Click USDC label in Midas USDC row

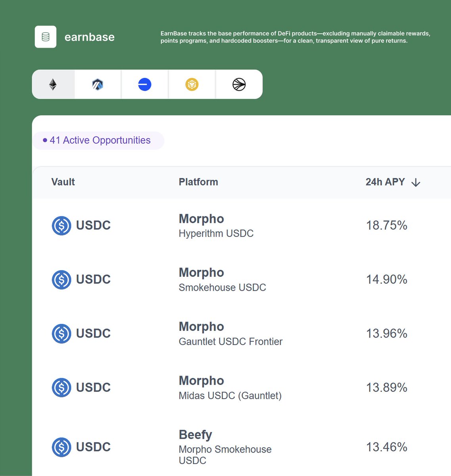click(93, 387)
